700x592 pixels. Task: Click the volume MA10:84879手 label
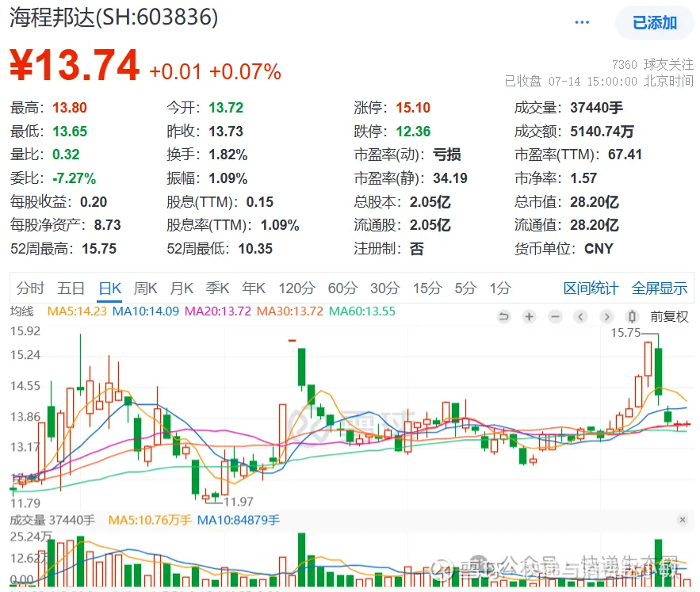[239, 520]
